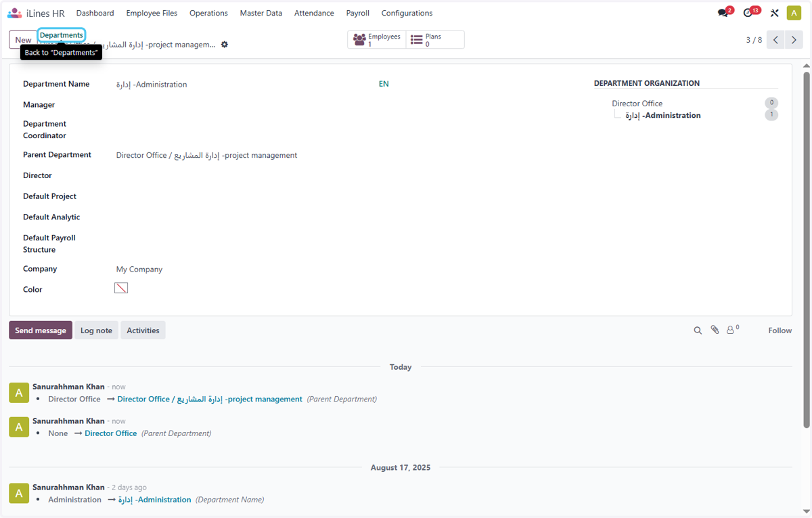Edit the Department Name field

pyautogui.click(x=246, y=85)
